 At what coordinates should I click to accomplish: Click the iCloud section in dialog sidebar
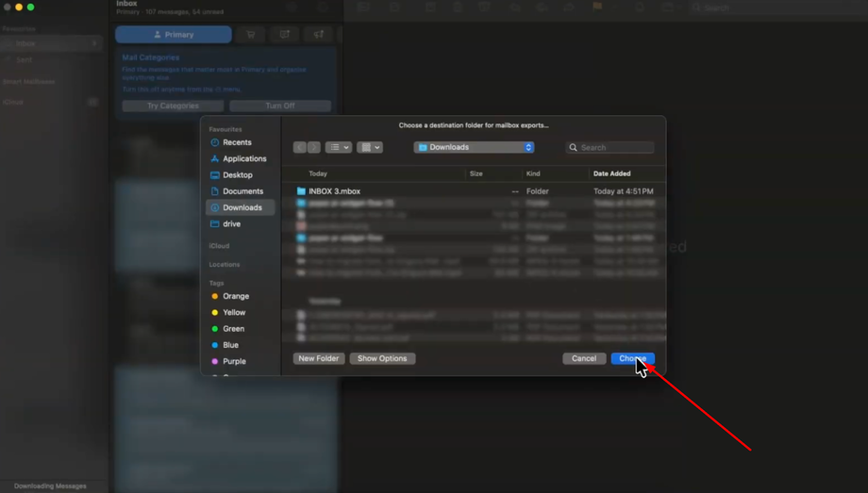click(219, 246)
